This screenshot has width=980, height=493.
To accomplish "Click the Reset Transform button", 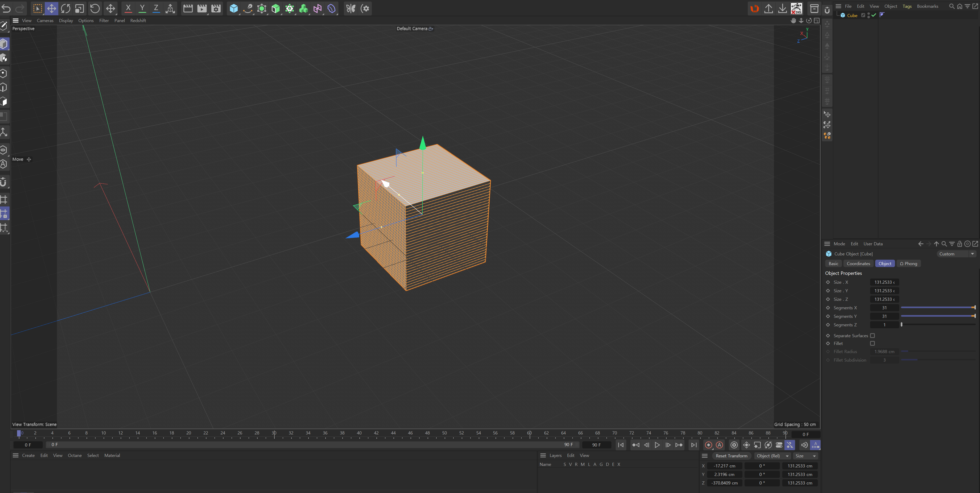I will click(731, 456).
